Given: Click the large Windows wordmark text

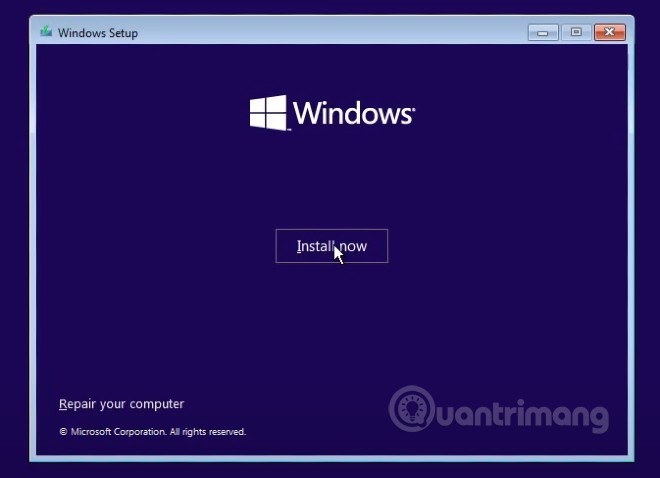Looking at the screenshot, I should pyautogui.click(x=352, y=112).
